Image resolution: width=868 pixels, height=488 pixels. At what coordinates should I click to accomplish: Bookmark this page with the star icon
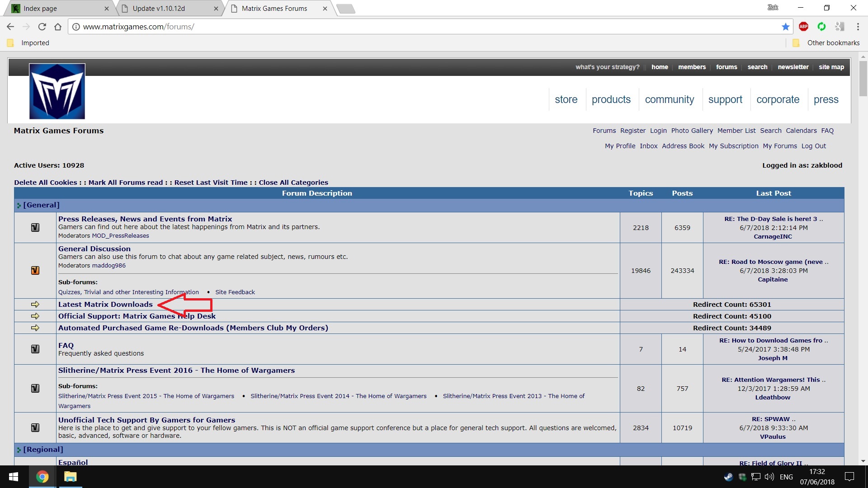pos(786,27)
